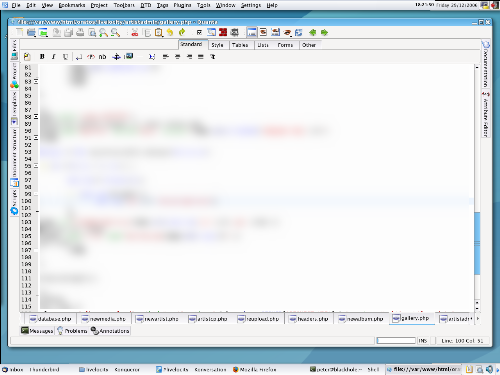This screenshot has width=500, height=375.
Task: Click the green forward arrow icon
Action: coord(324,32)
